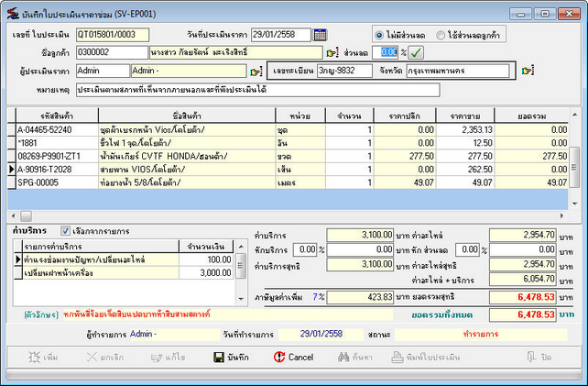This screenshot has width=588, height=386.
Task: Select row SPG-00005 water hose
Action: (x=288, y=182)
